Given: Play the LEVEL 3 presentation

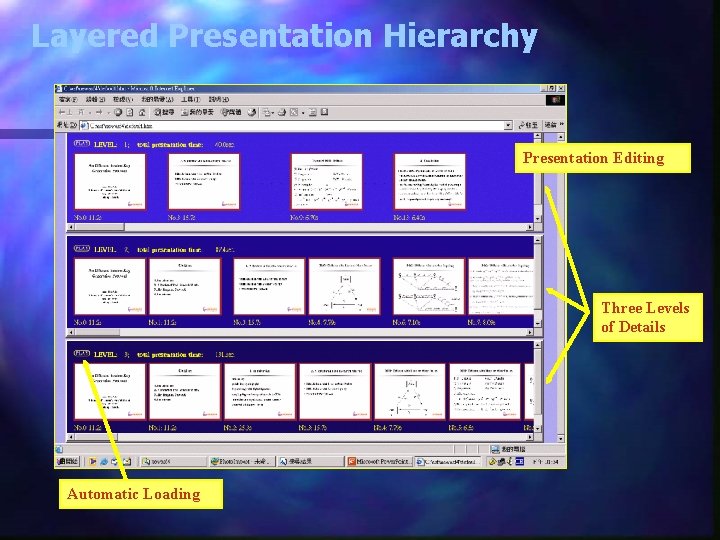Looking at the screenshot, I should [82, 354].
